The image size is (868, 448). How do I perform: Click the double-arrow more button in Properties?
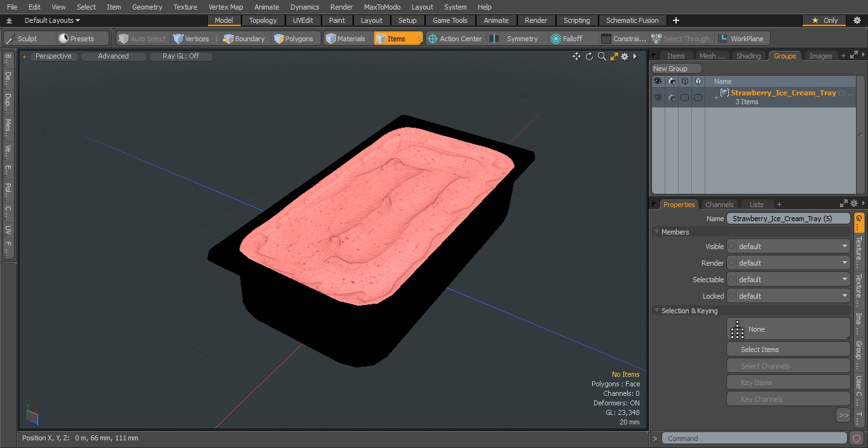point(843,415)
